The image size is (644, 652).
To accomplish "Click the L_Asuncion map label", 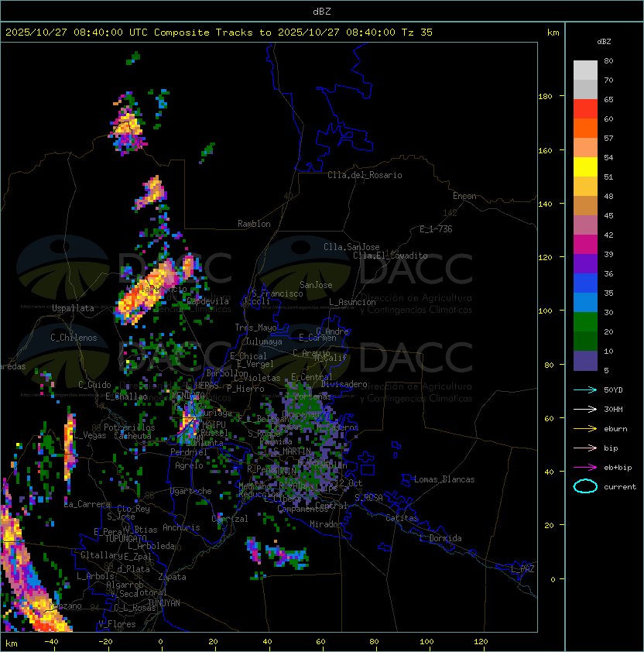I will 352,302.
